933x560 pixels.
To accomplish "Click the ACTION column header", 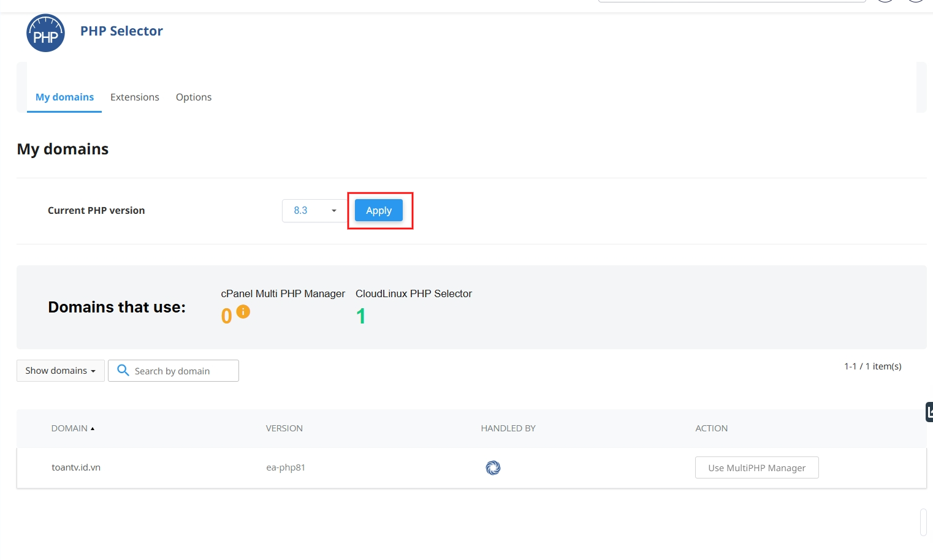I will [x=712, y=428].
